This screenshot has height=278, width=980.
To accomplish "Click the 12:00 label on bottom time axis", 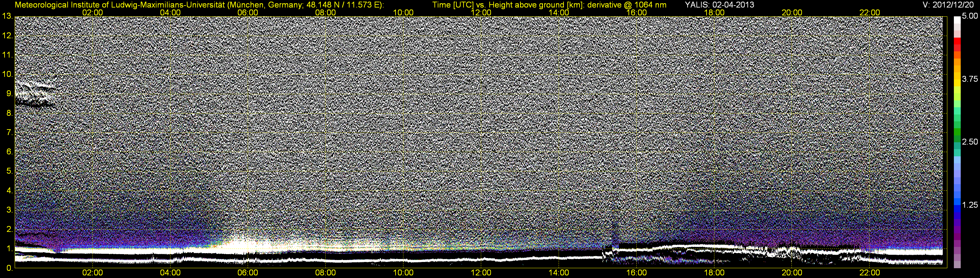I will tap(481, 273).
